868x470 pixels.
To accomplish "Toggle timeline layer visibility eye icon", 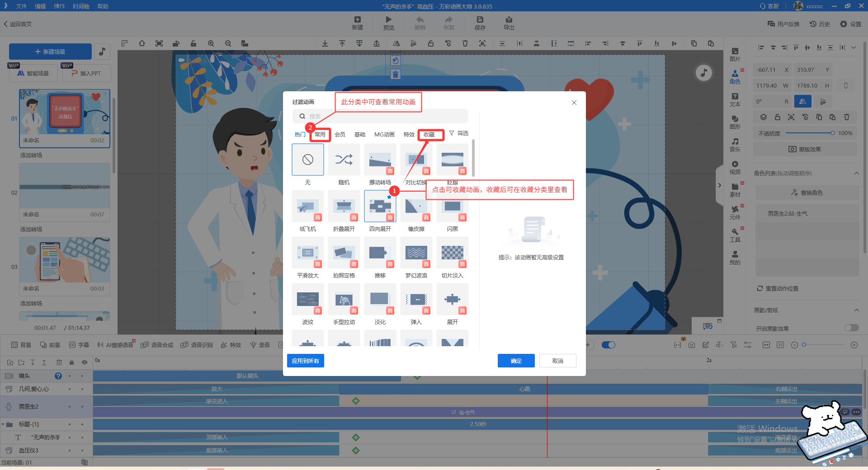I will 84,362.
